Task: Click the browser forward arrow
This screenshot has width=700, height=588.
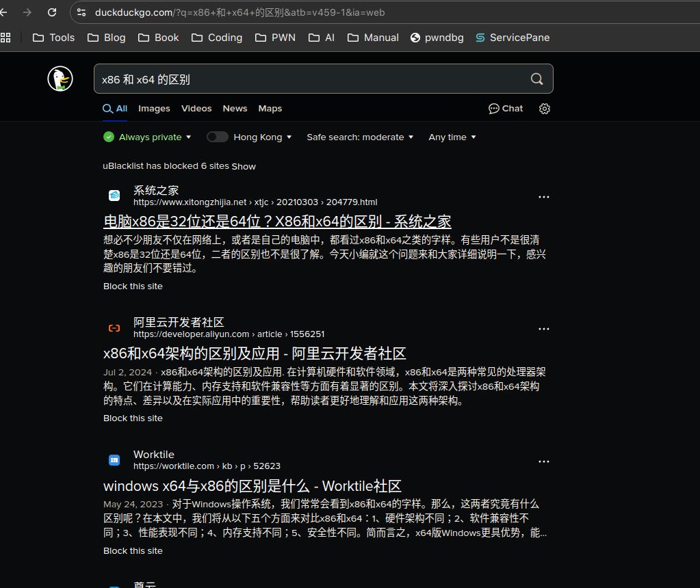Action: (x=27, y=12)
